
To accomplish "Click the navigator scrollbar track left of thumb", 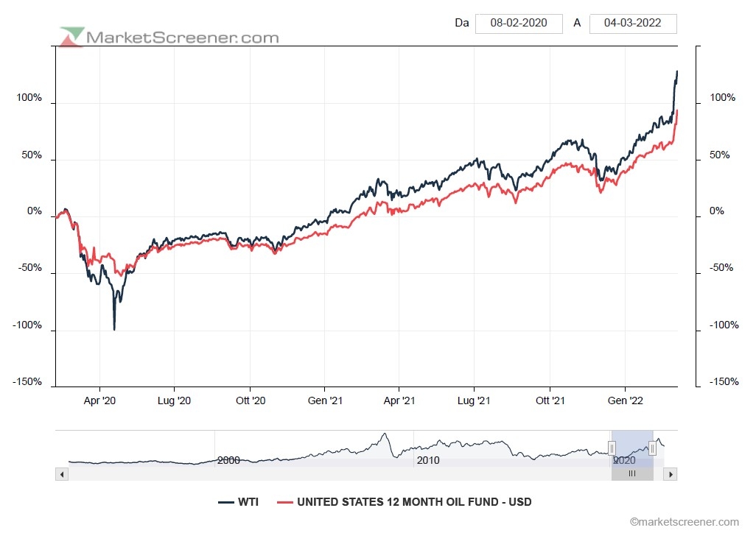I will (x=332, y=474).
